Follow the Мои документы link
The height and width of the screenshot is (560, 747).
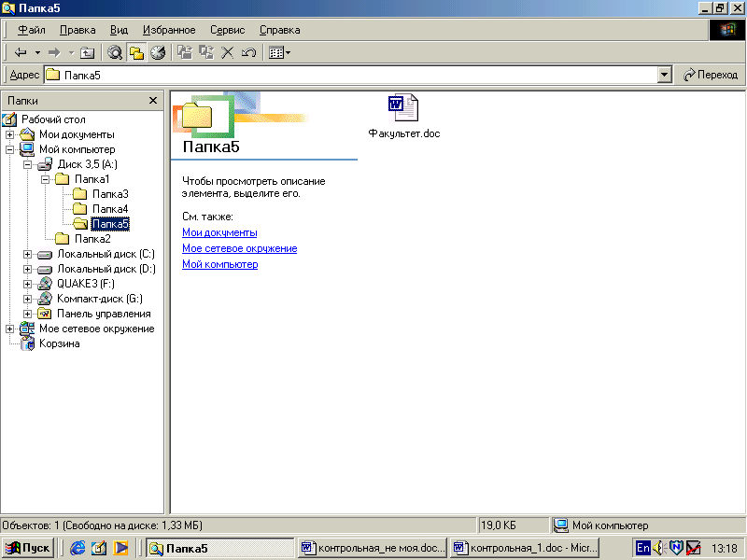coord(219,232)
